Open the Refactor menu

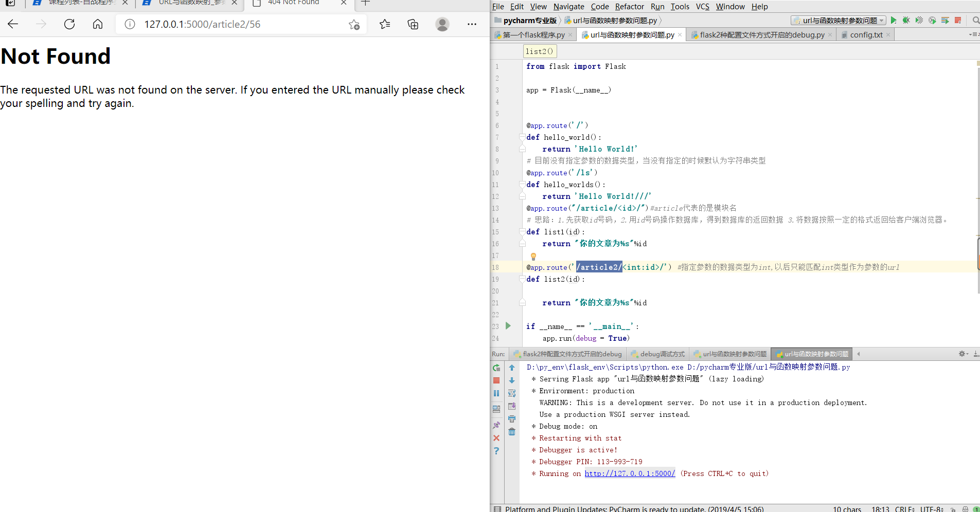[629, 7]
